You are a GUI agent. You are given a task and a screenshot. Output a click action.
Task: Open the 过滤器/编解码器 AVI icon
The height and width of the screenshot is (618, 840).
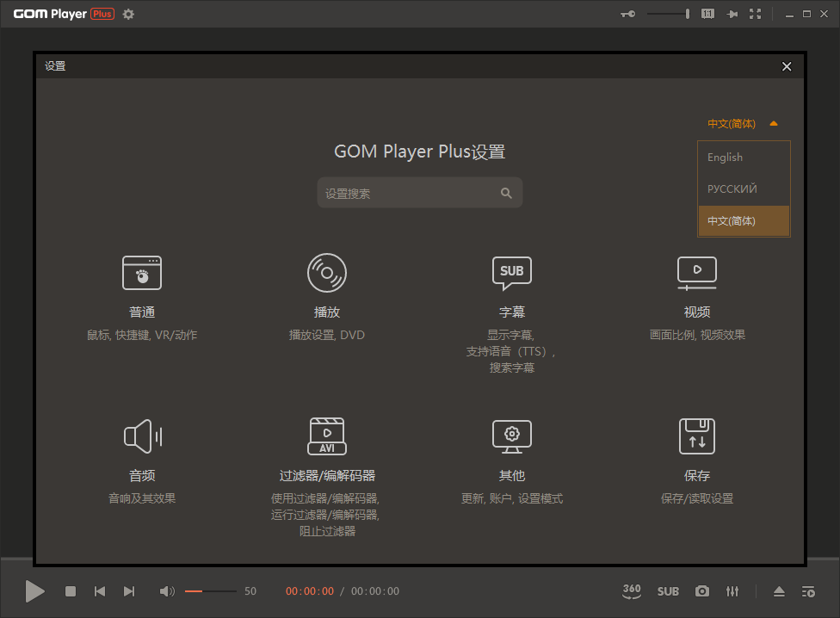click(327, 436)
